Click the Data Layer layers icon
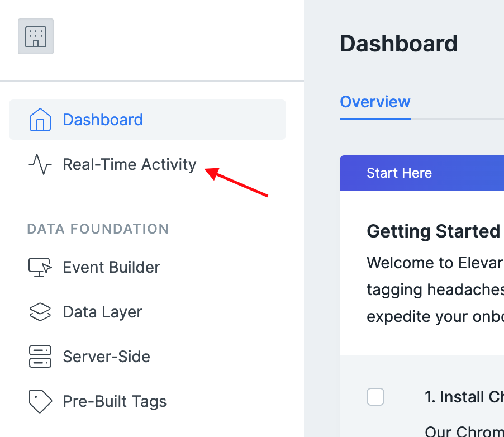 [40, 312]
